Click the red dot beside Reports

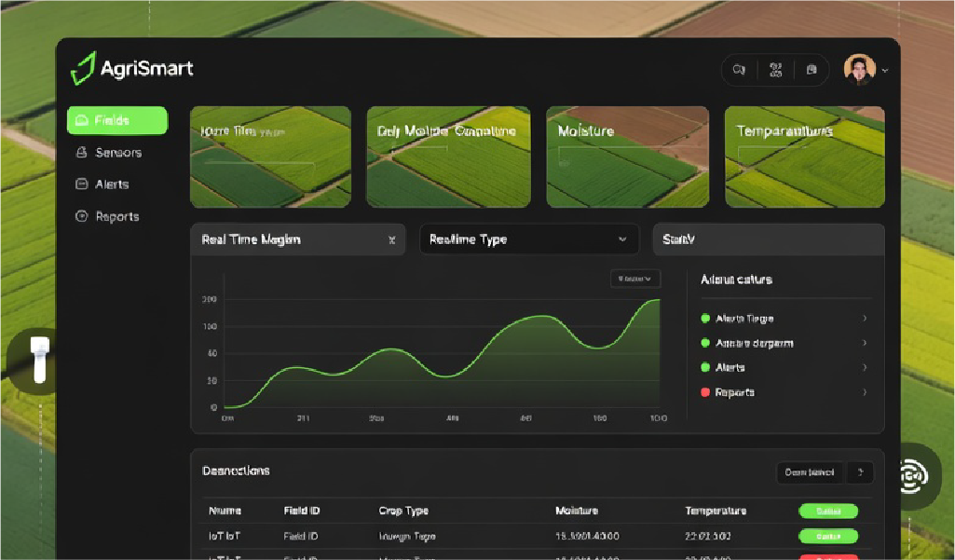pos(705,392)
